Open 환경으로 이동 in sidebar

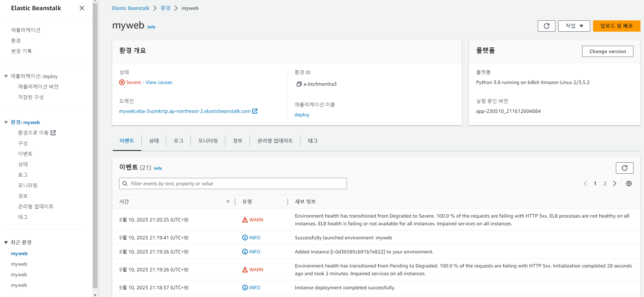(x=33, y=133)
